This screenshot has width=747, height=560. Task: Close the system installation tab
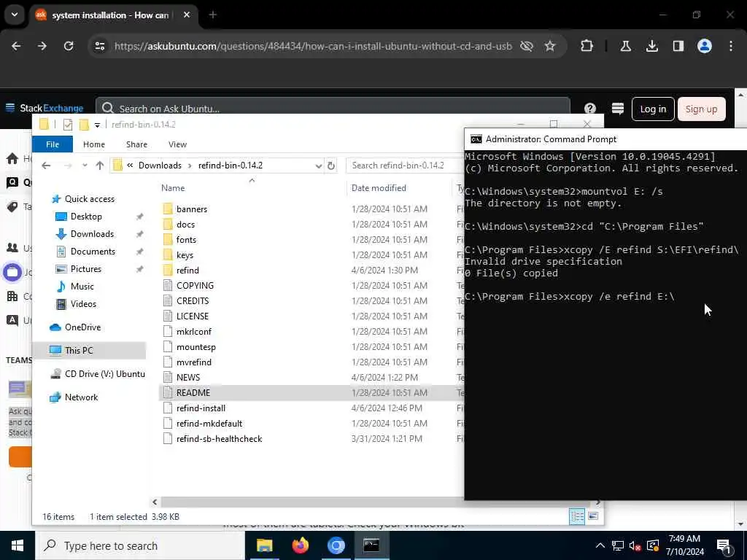point(187,15)
